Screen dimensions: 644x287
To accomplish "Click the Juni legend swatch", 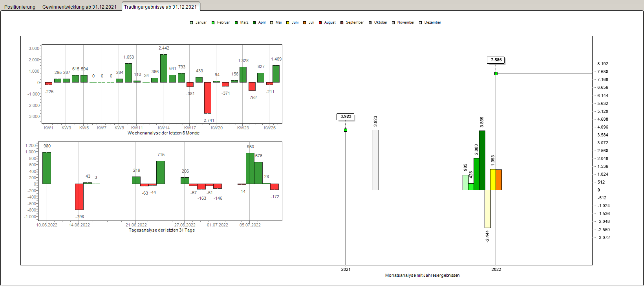I will [288, 22].
